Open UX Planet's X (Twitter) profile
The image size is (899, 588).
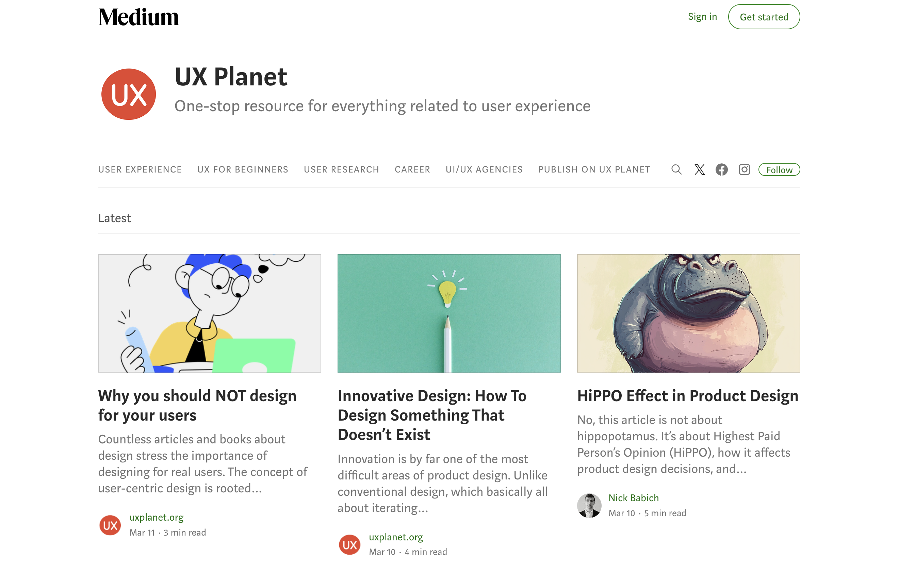coord(699,169)
